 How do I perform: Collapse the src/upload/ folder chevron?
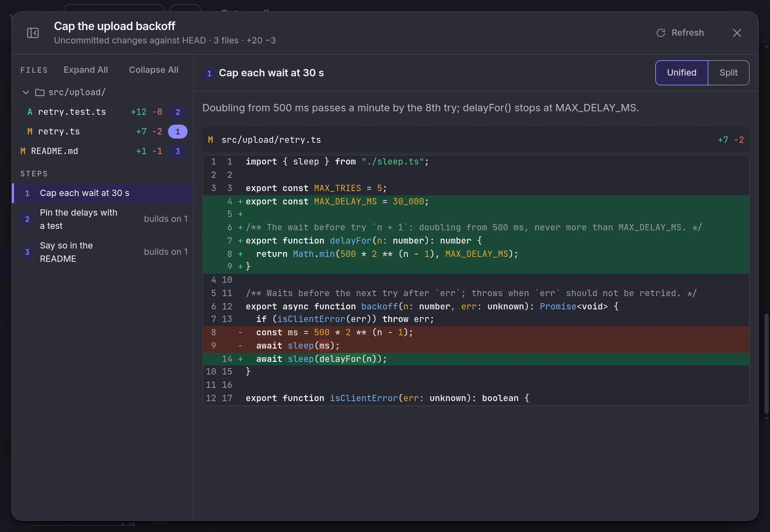26,92
